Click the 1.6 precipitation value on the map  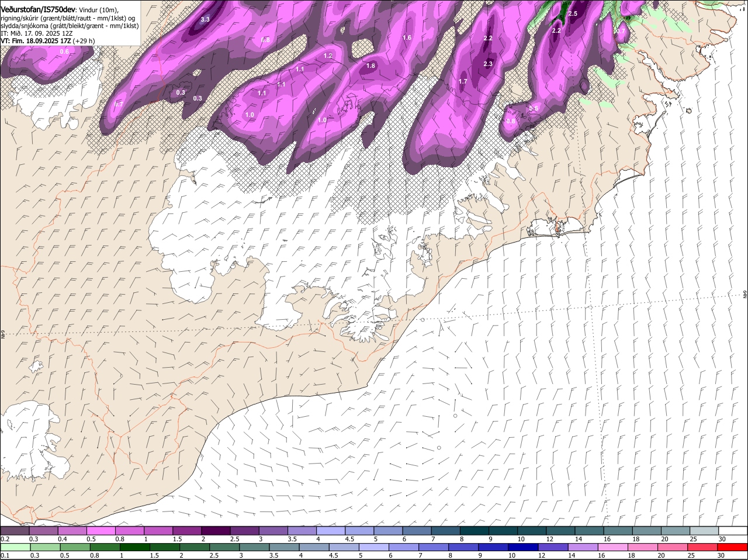point(407,37)
